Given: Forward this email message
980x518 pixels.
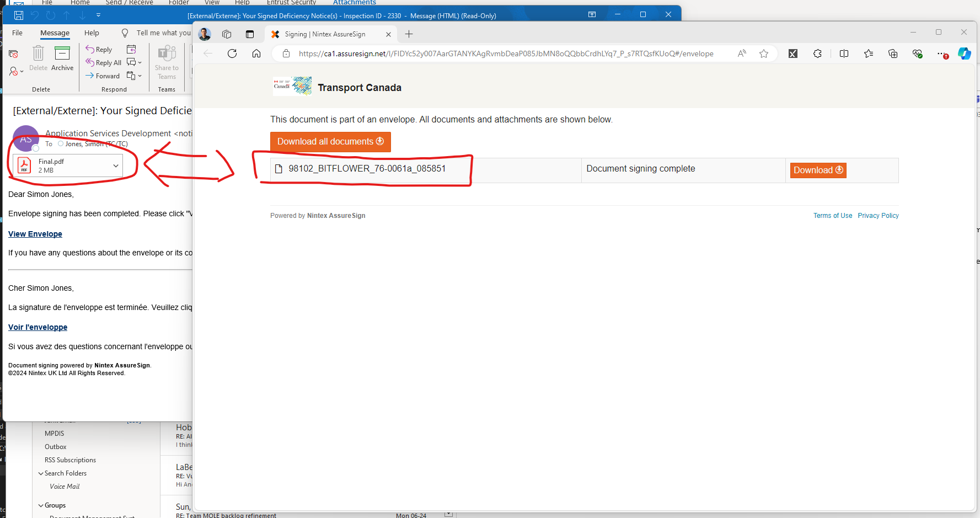Looking at the screenshot, I should 103,76.
